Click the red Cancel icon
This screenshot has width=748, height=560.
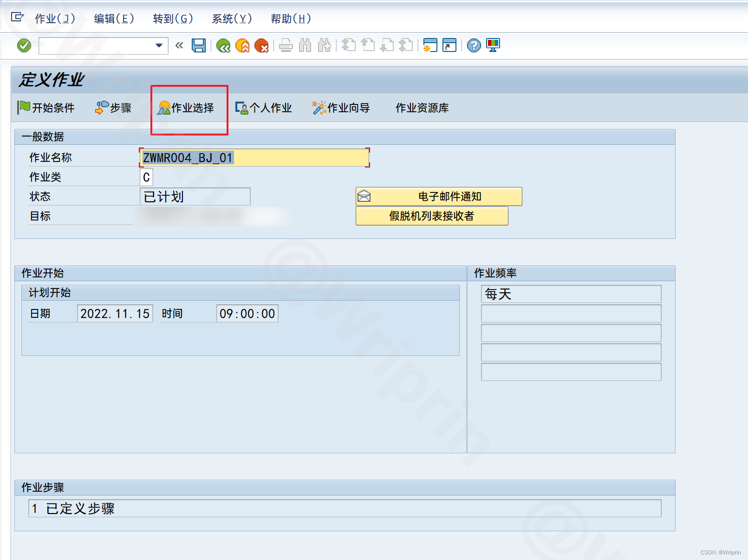pyautogui.click(x=261, y=45)
